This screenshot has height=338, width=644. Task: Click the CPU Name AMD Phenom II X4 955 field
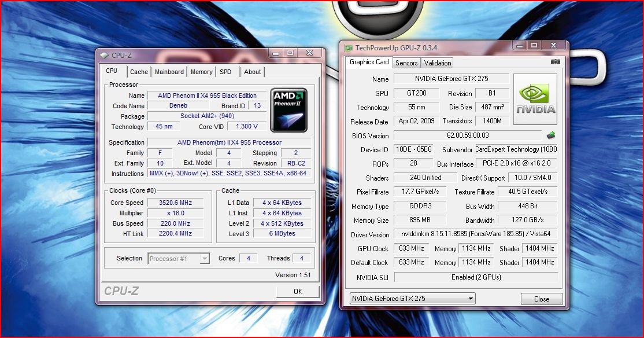click(207, 95)
